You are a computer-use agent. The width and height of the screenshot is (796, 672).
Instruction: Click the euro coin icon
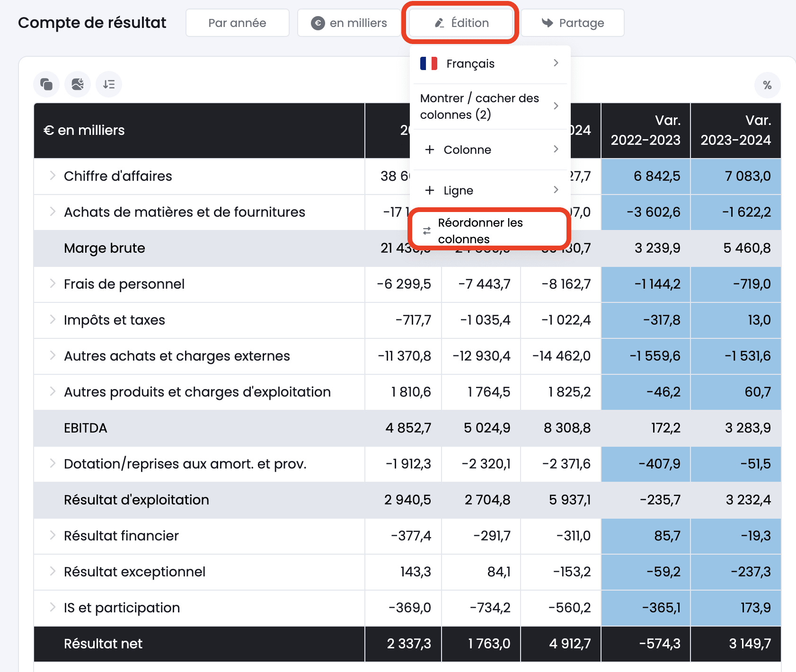(x=318, y=23)
